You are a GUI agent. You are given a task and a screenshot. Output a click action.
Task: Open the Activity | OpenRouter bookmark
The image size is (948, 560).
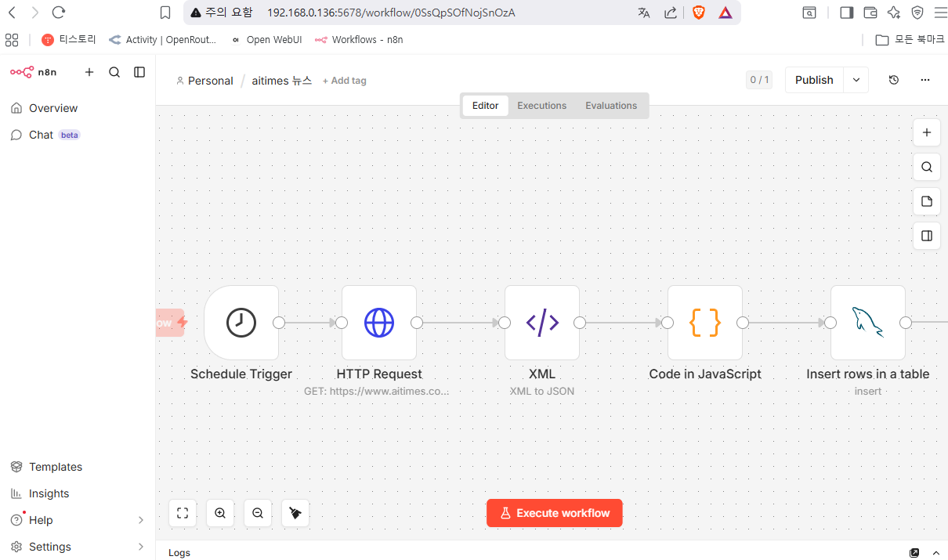pyautogui.click(x=162, y=39)
